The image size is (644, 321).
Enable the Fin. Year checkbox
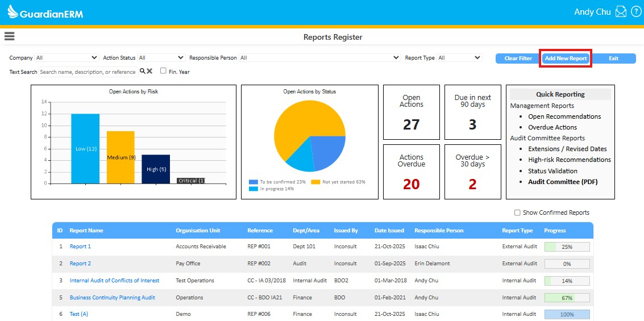tap(163, 71)
